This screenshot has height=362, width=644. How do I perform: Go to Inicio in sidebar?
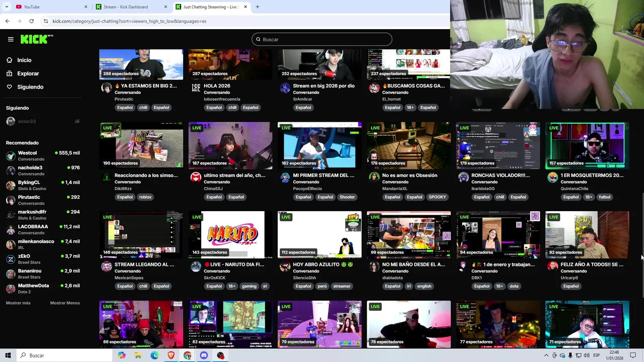click(x=24, y=60)
